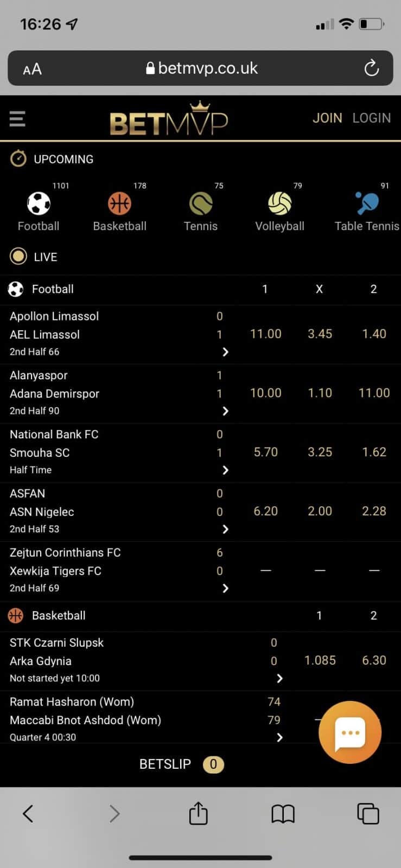Open Safari bookmarks

point(283,813)
